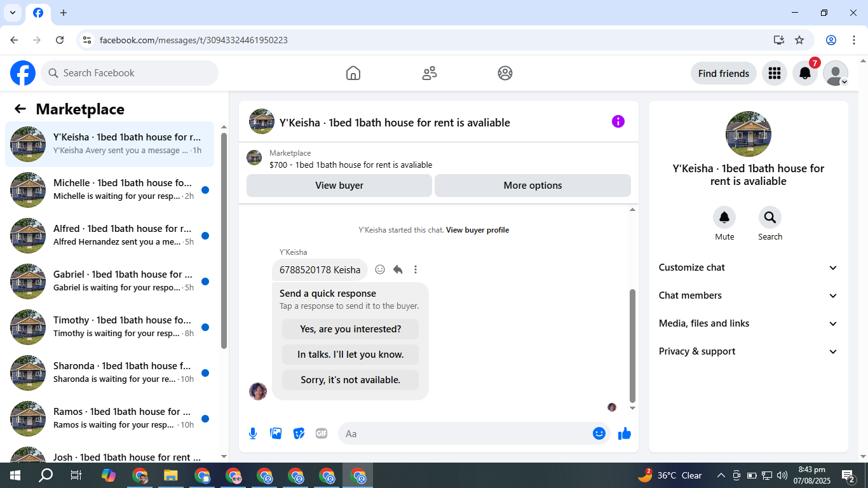Open the weather widget showing 36°C Clear
This screenshot has height=488, width=868.
click(x=670, y=475)
